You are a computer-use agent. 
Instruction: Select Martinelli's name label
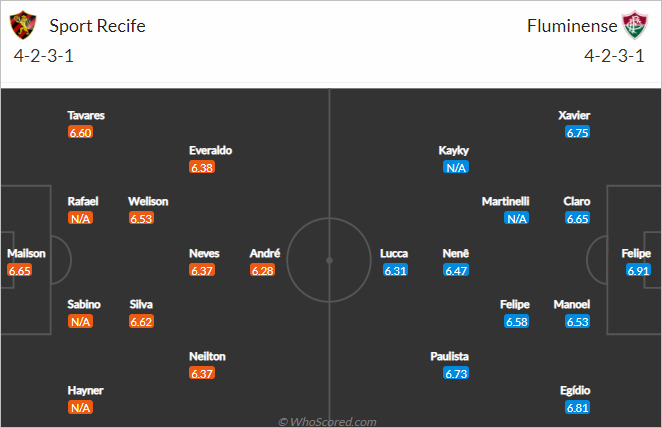(x=505, y=201)
